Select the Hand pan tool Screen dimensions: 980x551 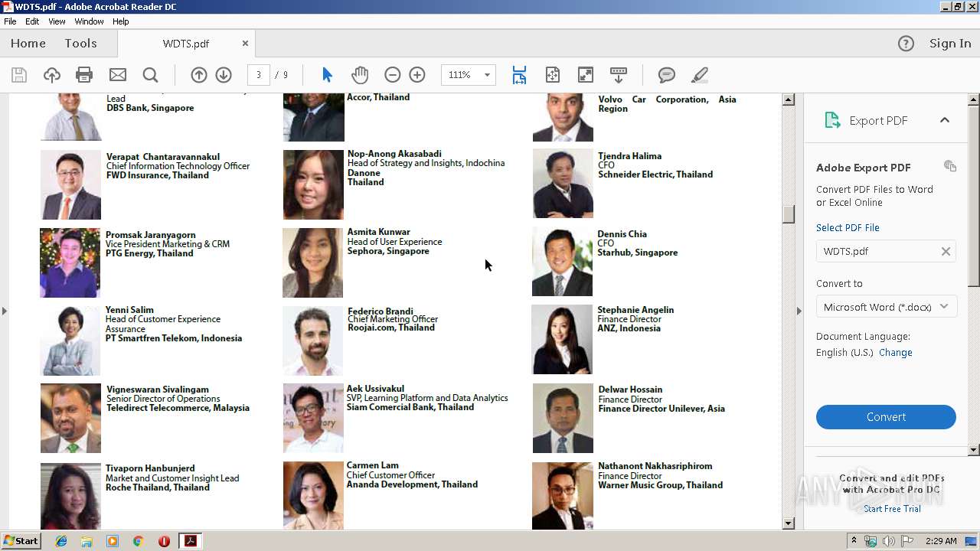coord(360,75)
